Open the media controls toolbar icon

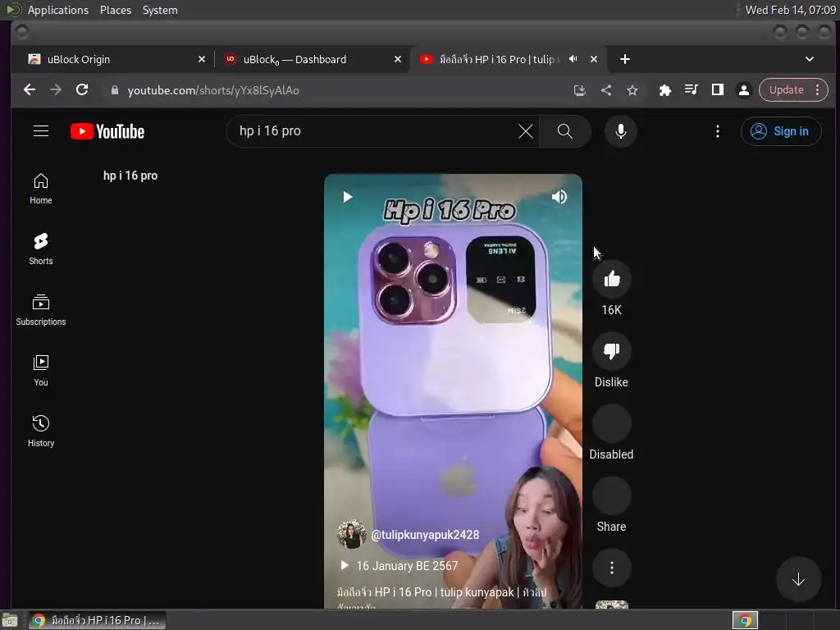click(691, 90)
